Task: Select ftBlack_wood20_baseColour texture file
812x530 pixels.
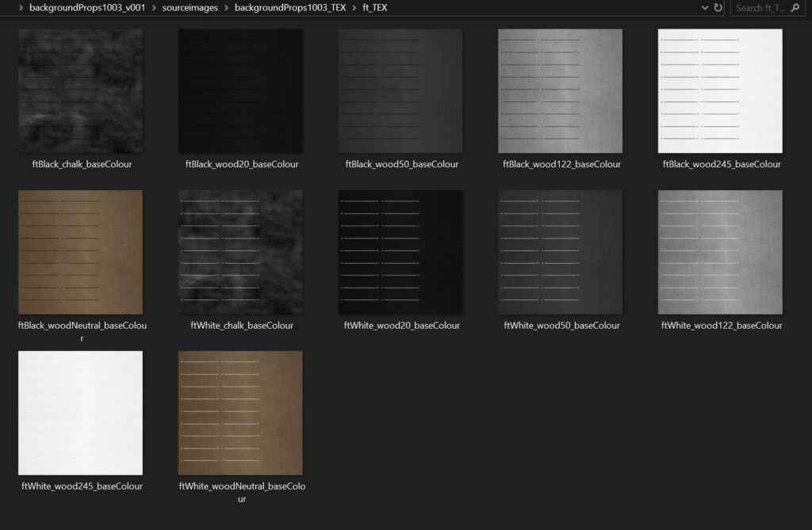Action: pyautogui.click(x=240, y=91)
